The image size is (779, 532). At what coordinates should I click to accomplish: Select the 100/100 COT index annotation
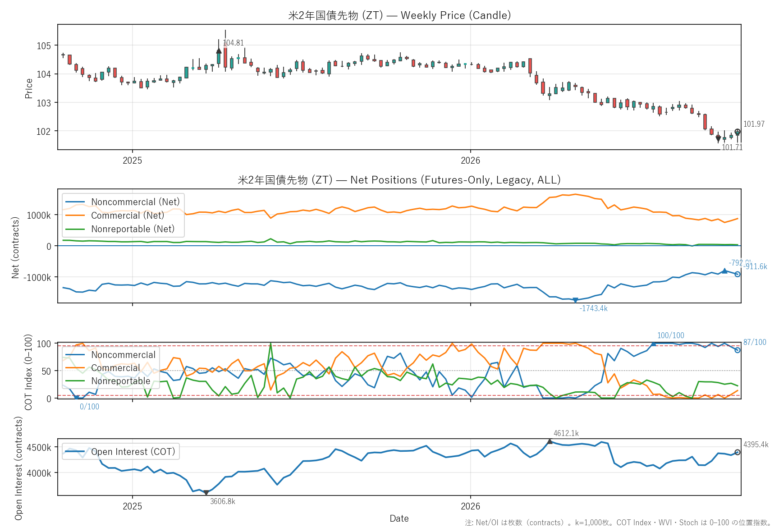pyautogui.click(x=671, y=335)
